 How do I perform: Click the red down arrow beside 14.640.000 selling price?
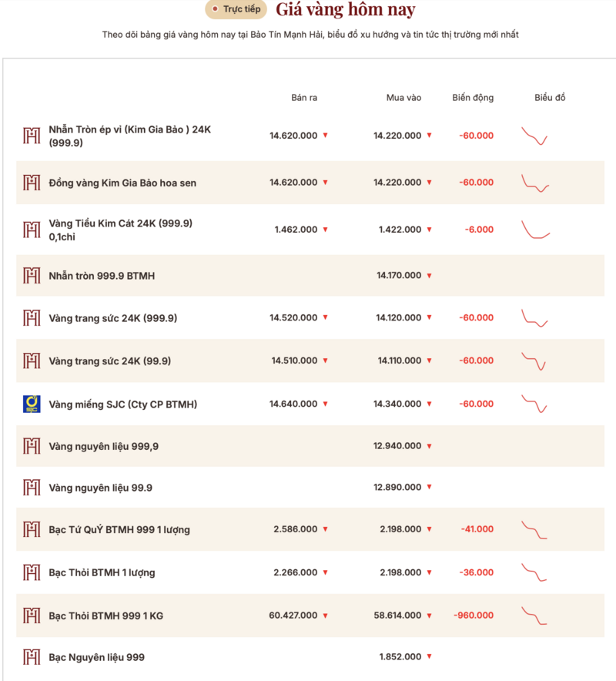[x=325, y=404]
